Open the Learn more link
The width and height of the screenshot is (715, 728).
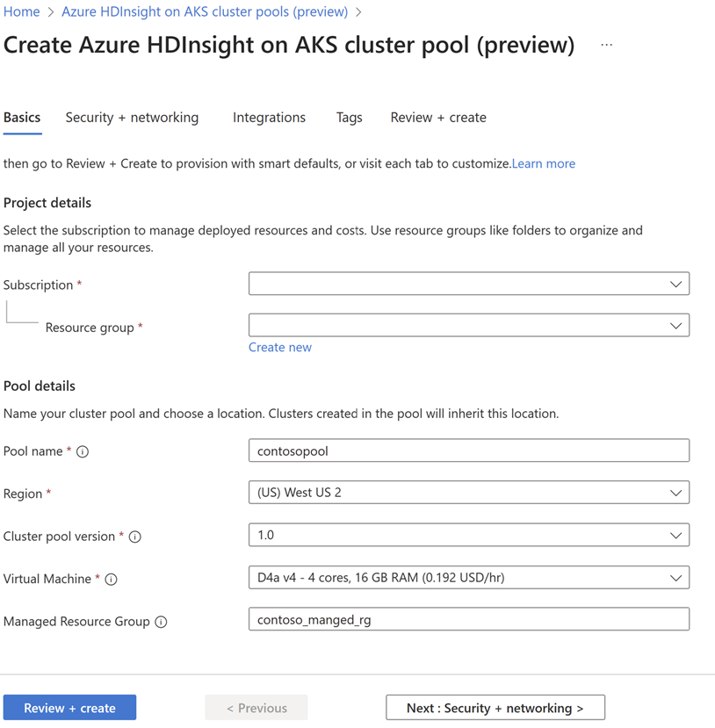pyautogui.click(x=544, y=163)
